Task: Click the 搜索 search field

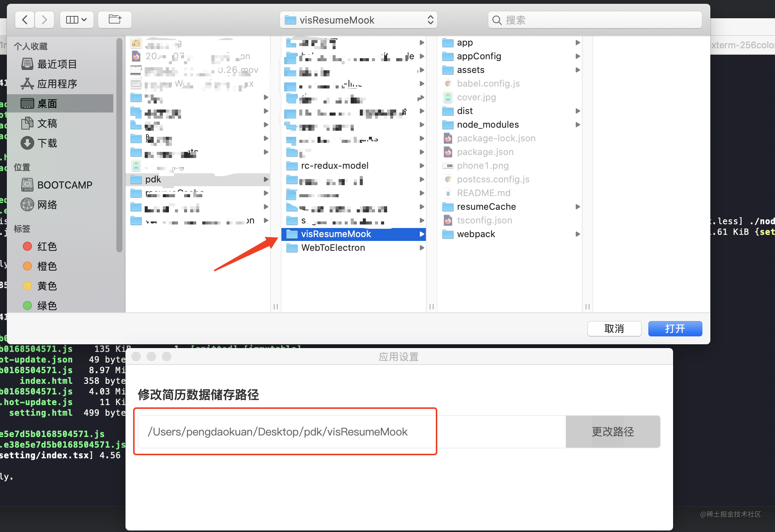Action: tap(595, 20)
